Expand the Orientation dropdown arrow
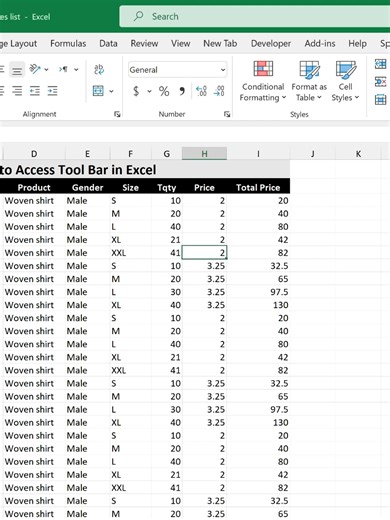The width and height of the screenshot is (390, 520). pyautogui.click(x=46, y=70)
